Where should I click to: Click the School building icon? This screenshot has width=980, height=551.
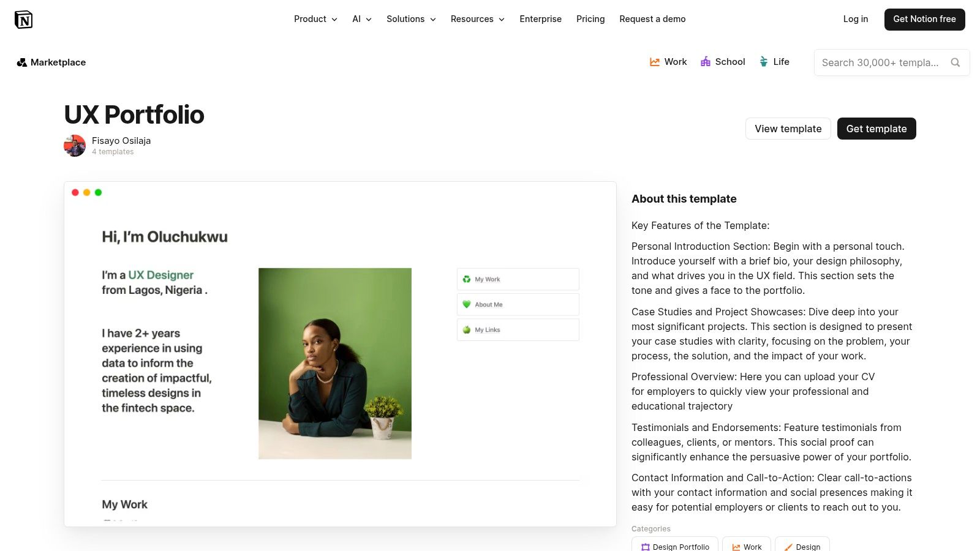(x=706, y=62)
